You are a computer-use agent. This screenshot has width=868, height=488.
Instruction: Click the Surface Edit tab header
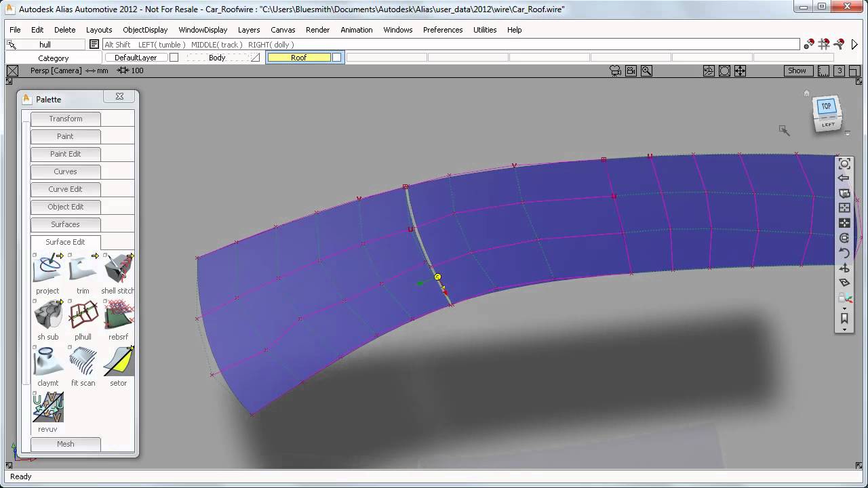[x=65, y=242]
